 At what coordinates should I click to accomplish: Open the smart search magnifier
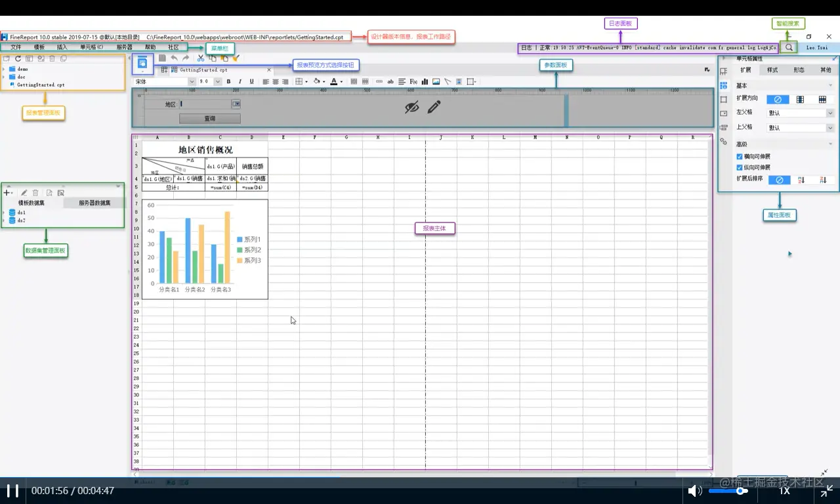(789, 47)
